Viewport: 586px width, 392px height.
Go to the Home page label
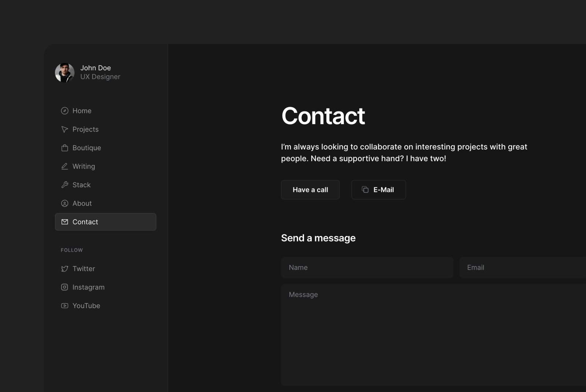[82, 111]
